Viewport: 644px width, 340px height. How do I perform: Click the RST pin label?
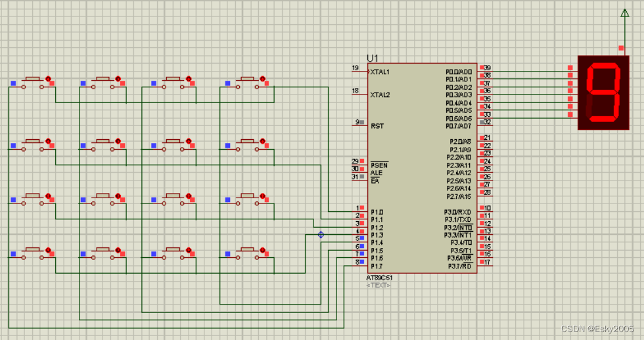point(377,126)
